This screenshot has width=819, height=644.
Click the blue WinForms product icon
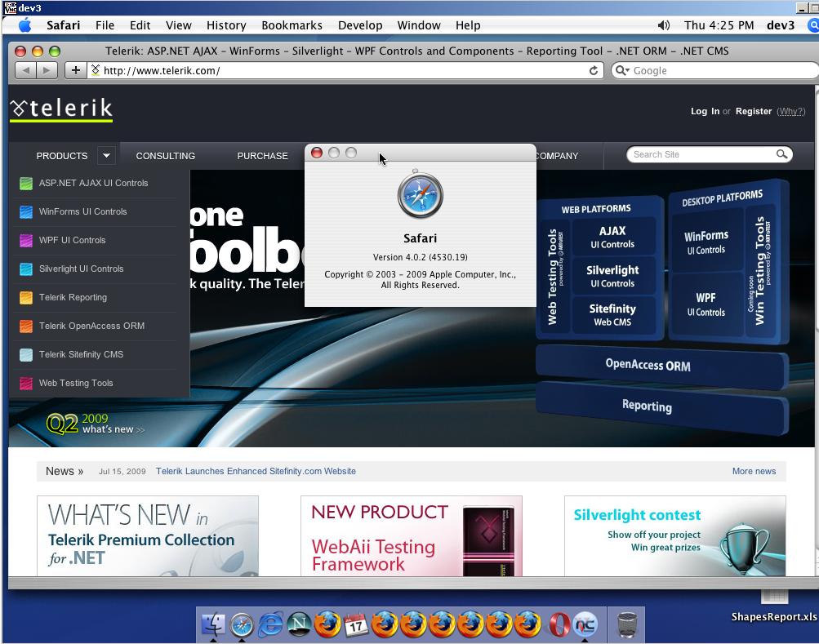click(26, 212)
